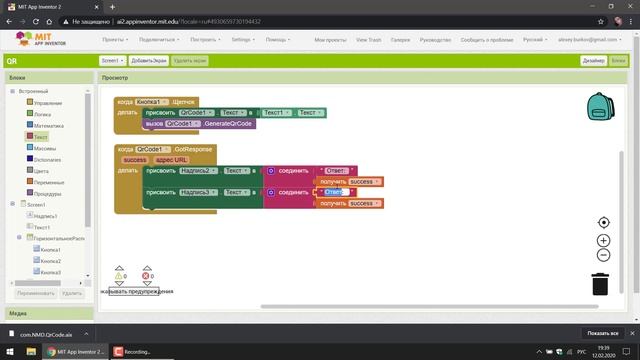
Task: Open the Русский language menu
Action: coord(535,40)
